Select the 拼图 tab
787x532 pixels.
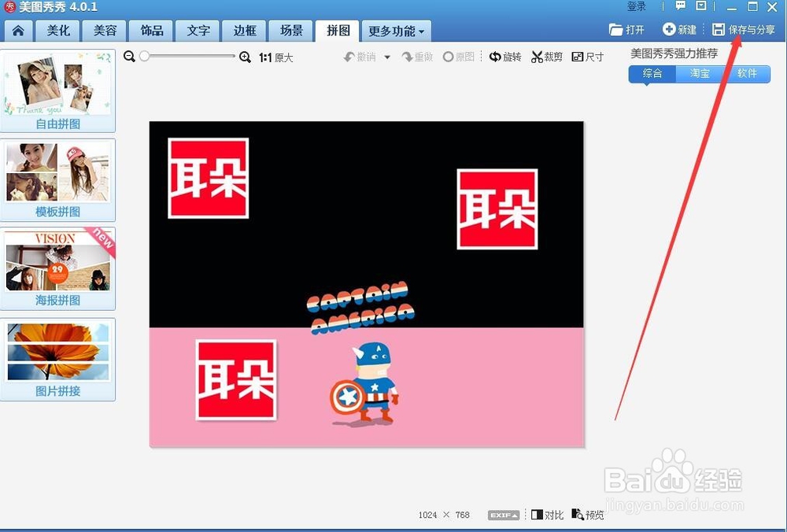[338, 31]
